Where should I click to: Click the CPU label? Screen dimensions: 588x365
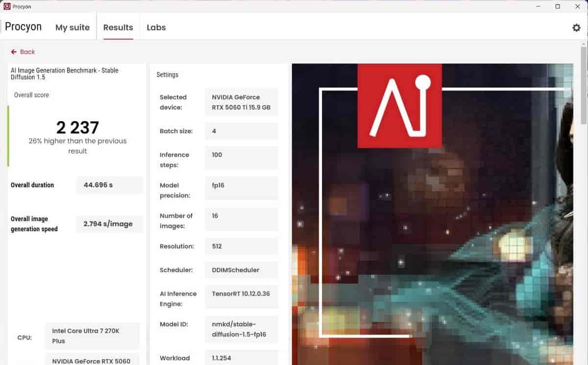pyautogui.click(x=24, y=338)
